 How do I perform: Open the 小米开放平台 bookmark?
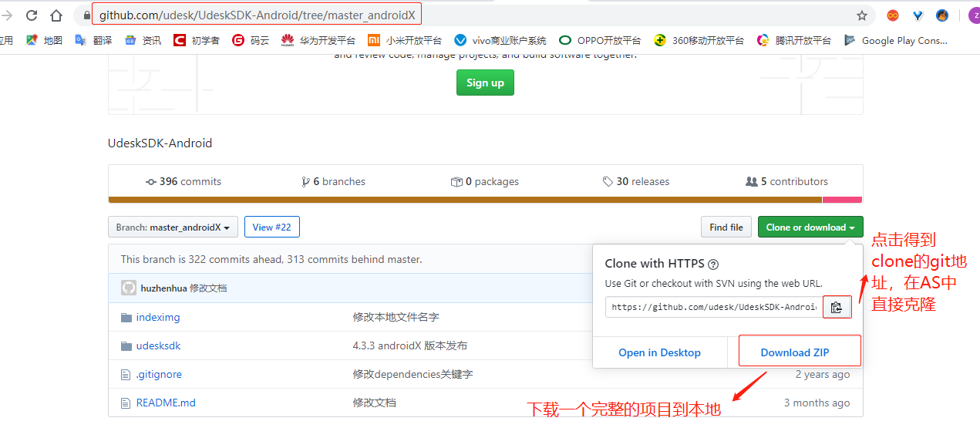(x=405, y=40)
